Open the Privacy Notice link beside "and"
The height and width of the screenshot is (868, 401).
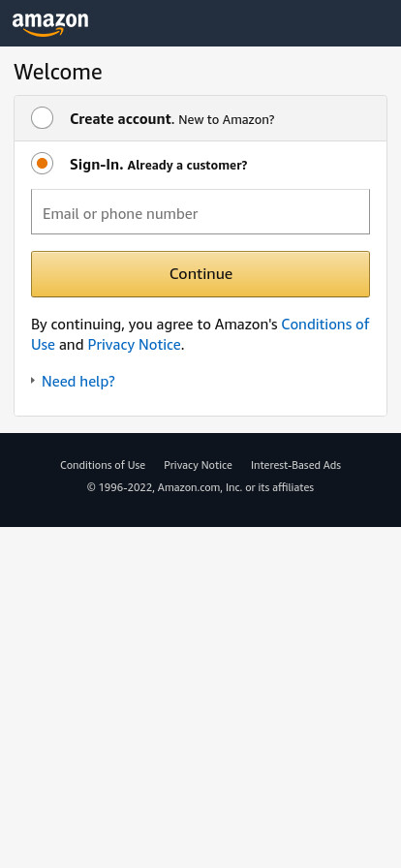[134, 345]
